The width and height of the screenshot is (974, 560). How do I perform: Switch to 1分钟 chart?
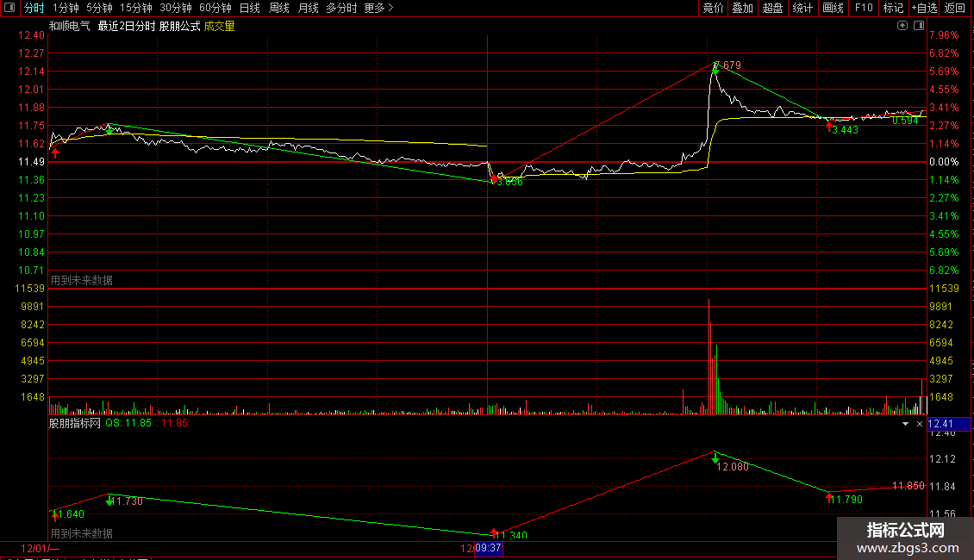[x=66, y=8]
